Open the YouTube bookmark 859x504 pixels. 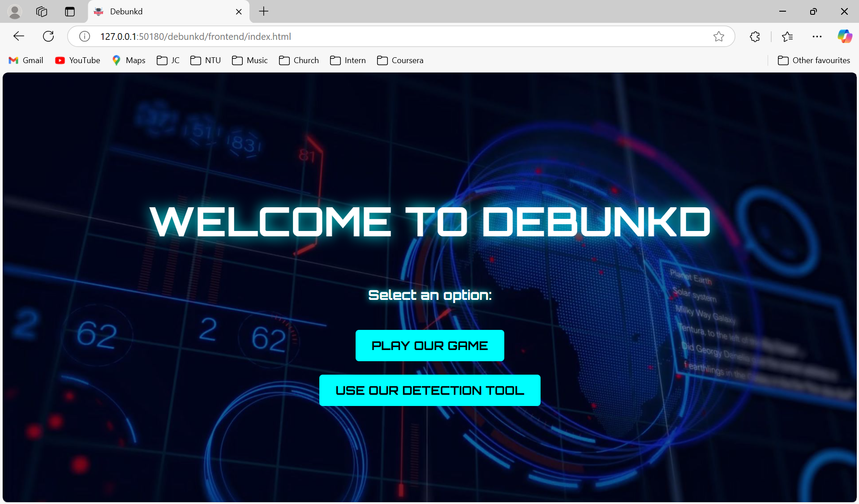click(x=77, y=60)
